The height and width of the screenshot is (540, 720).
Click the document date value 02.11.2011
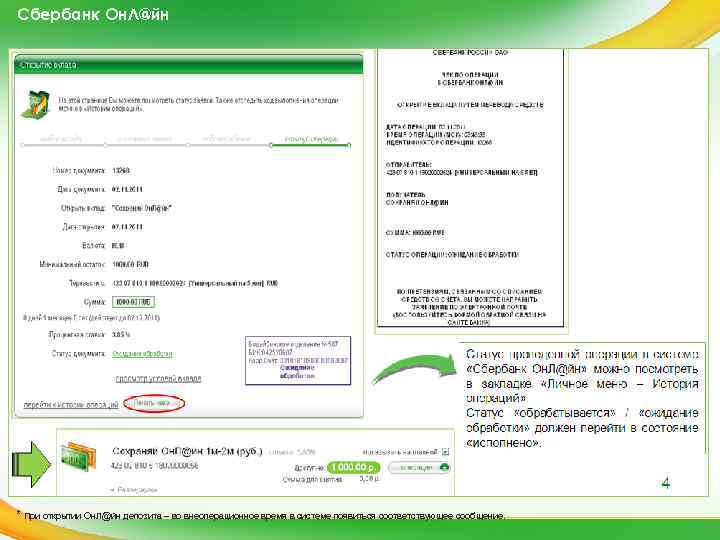(x=127, y=189)
